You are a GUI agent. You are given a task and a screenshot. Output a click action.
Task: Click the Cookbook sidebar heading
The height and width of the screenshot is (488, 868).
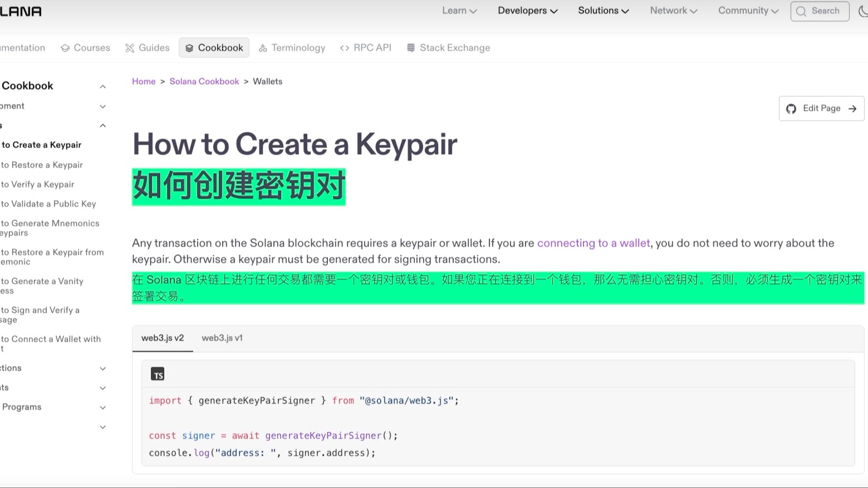(x=27, y=86)
